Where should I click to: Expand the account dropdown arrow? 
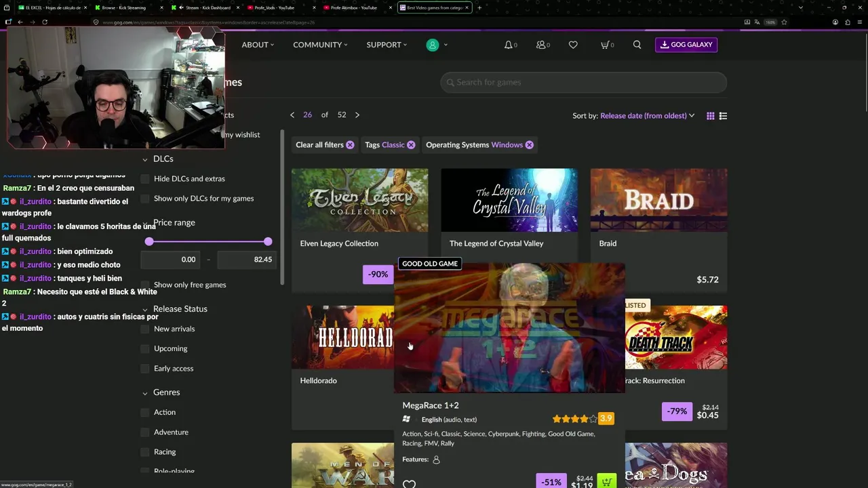pyautogui.click(x=446, y=45)
